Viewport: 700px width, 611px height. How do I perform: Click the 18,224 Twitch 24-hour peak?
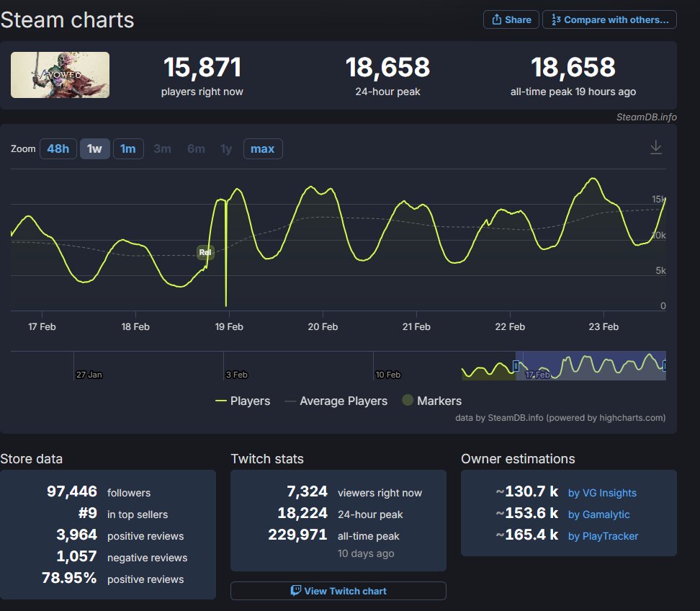(x=302, y=513)
